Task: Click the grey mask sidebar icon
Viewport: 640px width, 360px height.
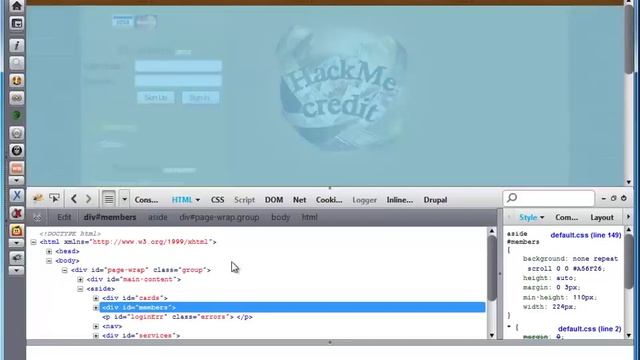Action: coord(16,98)
